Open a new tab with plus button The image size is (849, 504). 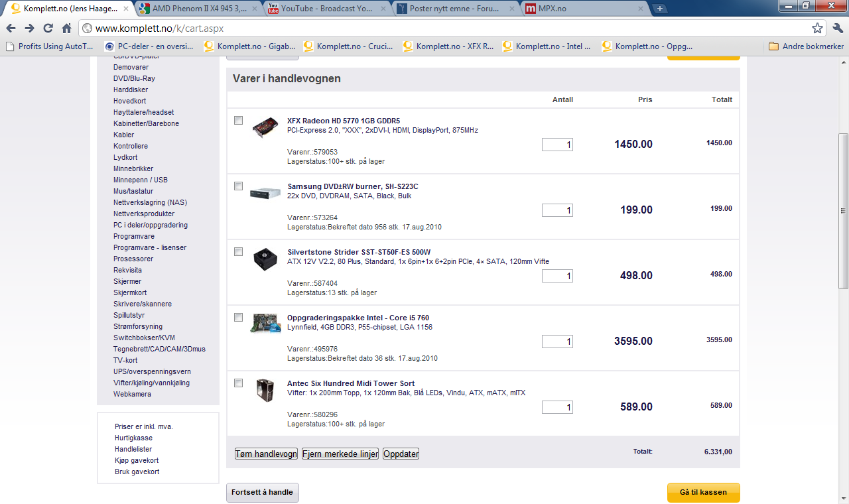click(659, 9)
